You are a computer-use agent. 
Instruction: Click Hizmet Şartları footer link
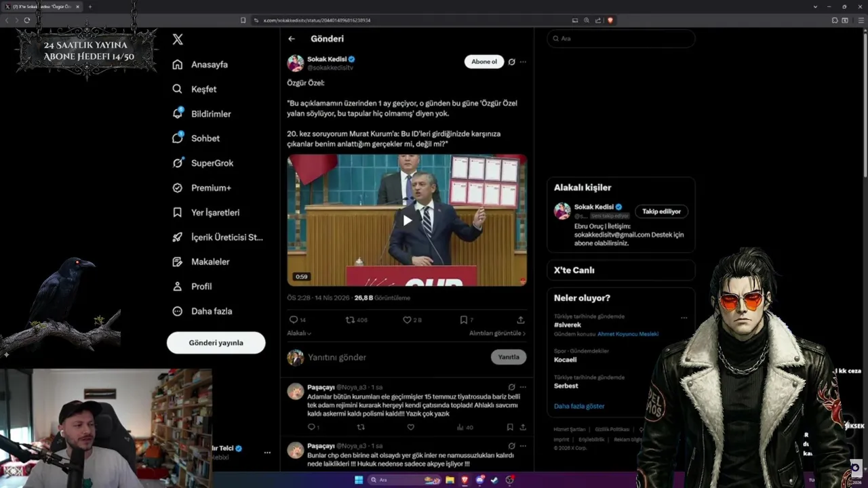tap(570, 430)
